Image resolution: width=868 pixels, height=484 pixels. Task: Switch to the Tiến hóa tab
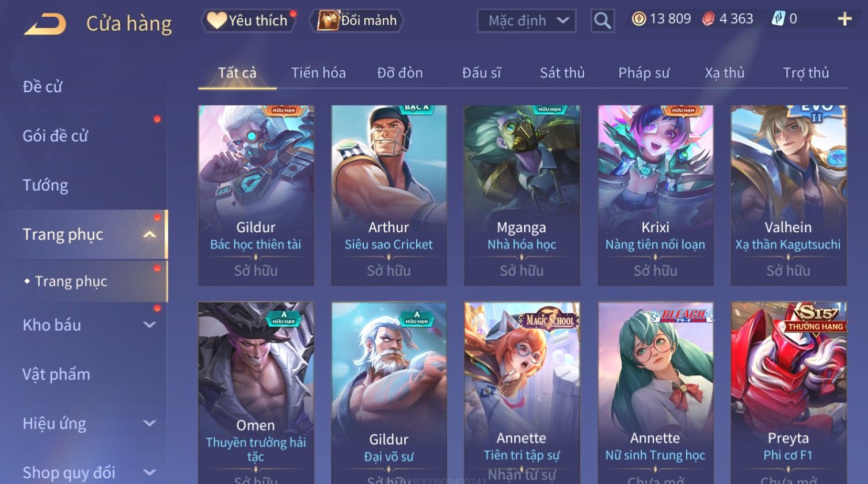[318, 73]
